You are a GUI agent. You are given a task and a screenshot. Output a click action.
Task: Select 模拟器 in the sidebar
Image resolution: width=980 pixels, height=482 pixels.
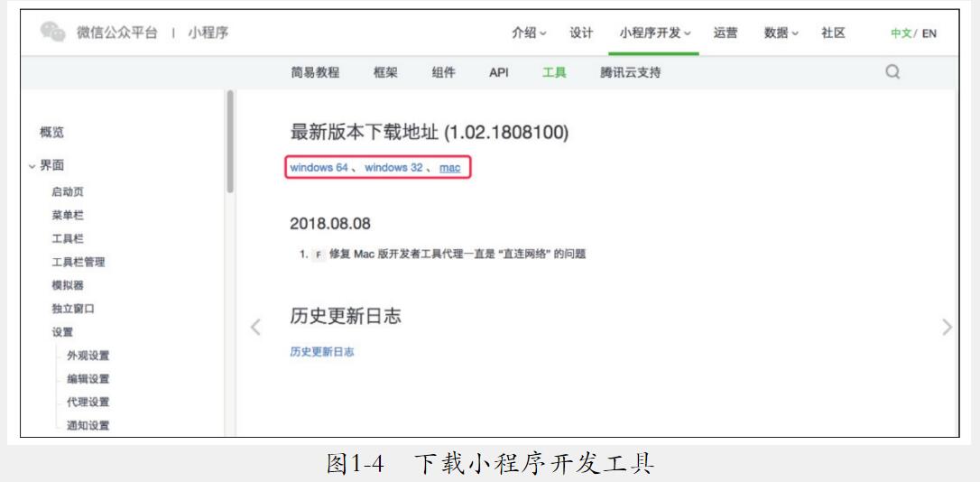tap(68, 285)
